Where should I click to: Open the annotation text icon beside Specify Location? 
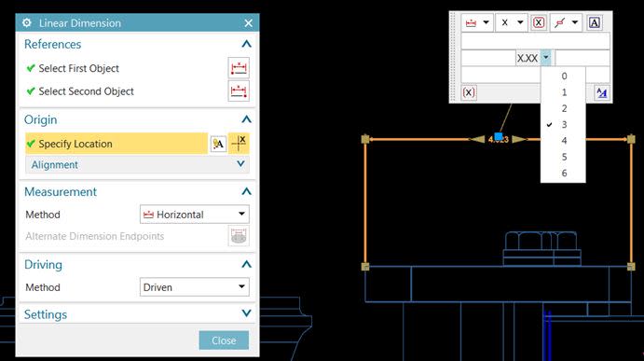[x=218, y=144]
